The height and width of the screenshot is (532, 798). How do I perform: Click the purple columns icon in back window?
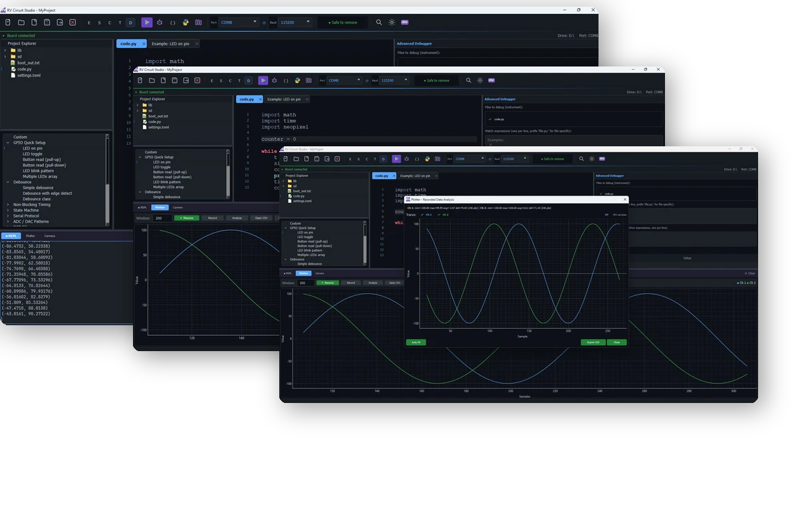click(198, 23)
